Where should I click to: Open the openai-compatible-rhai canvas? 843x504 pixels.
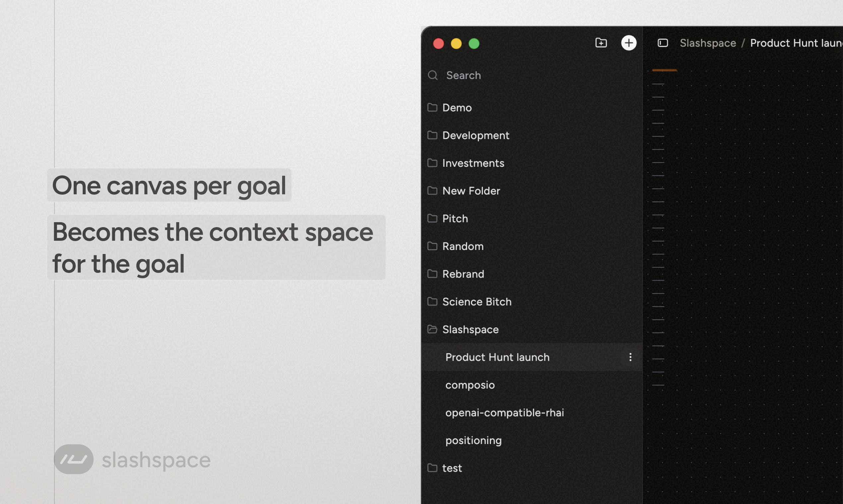pyautogui.click(x=532, y=412)
